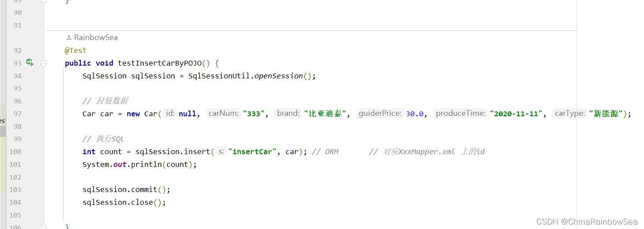Click the brand: parameter hint

tap(288, 114)
